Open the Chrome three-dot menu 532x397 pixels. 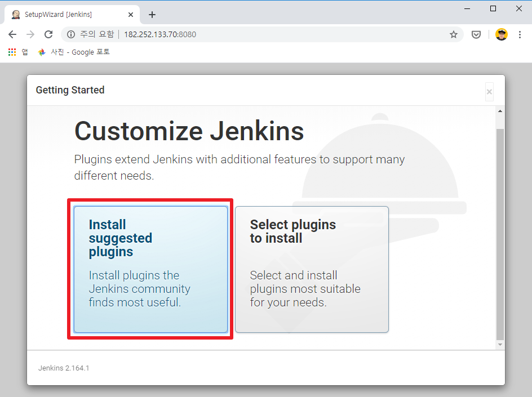coord(520,34)
